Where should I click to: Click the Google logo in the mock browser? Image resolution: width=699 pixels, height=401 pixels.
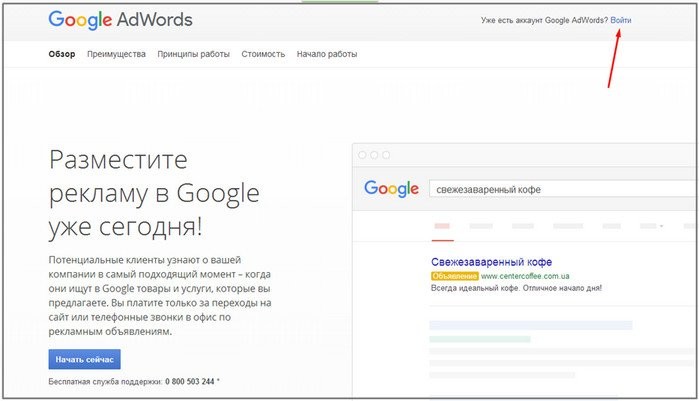point(391,189)
